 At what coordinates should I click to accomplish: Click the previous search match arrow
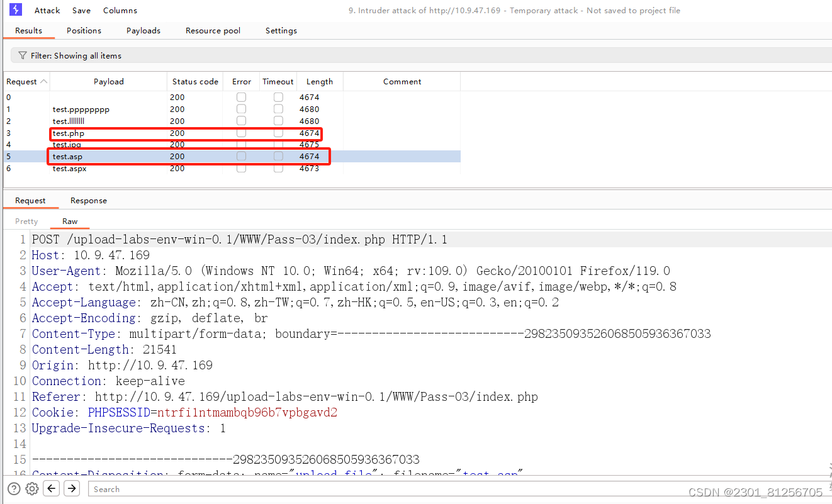point(51,488)
